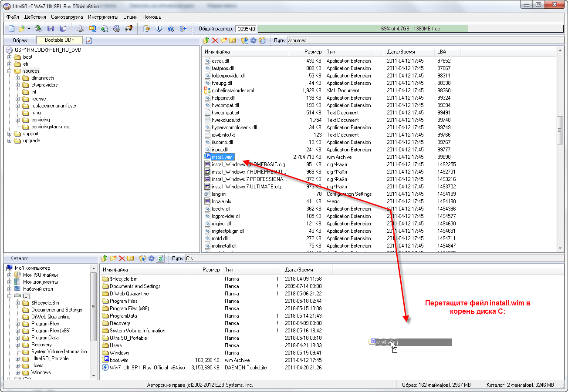
Task: Sort catalog file list by Дата/Время column header
Action: coord(307,270)
